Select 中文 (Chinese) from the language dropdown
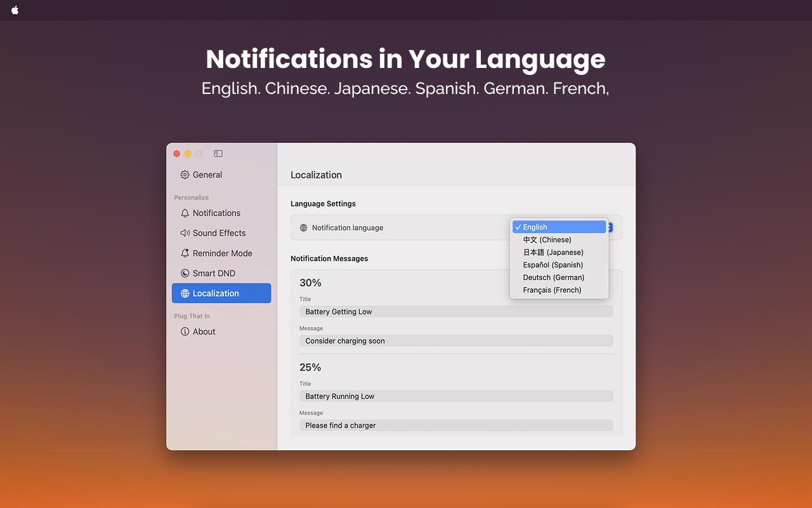This screenshot has width=812, height=508. [547, 239]
